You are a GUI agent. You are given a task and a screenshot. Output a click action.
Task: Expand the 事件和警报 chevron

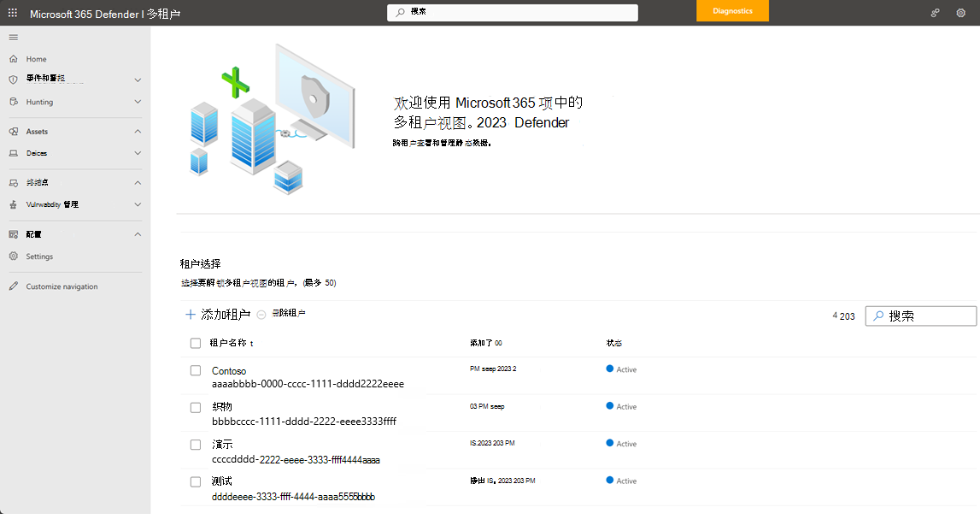138,80
